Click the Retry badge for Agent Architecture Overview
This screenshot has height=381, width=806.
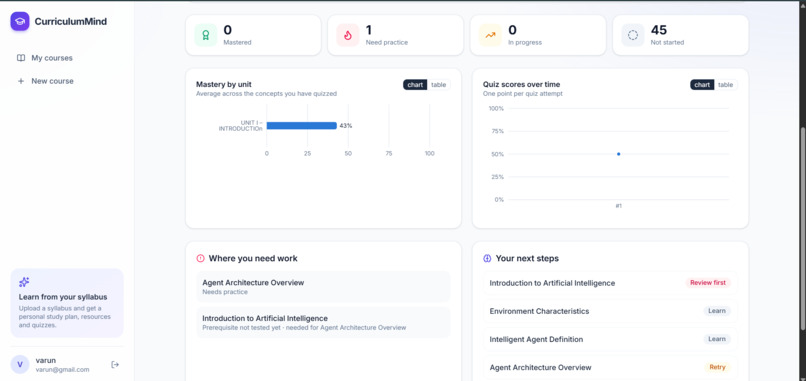(717, 367)
